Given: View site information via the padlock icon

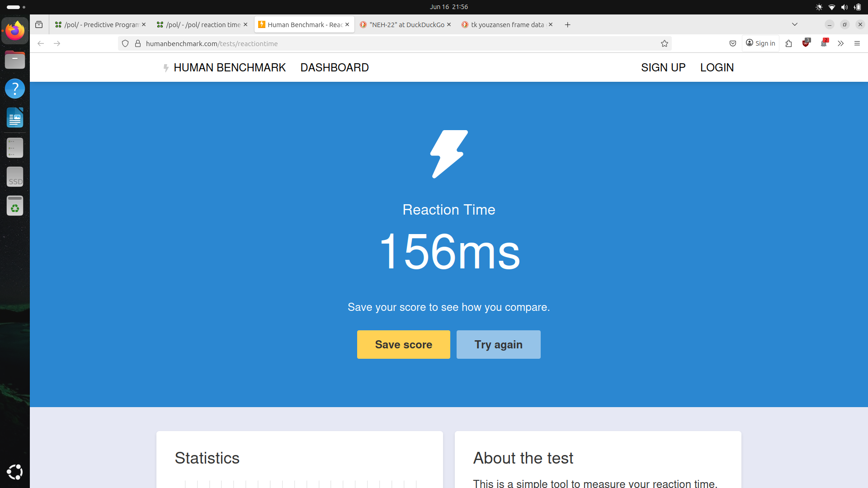Looking at the screenshot, I should tap(138, 43).
